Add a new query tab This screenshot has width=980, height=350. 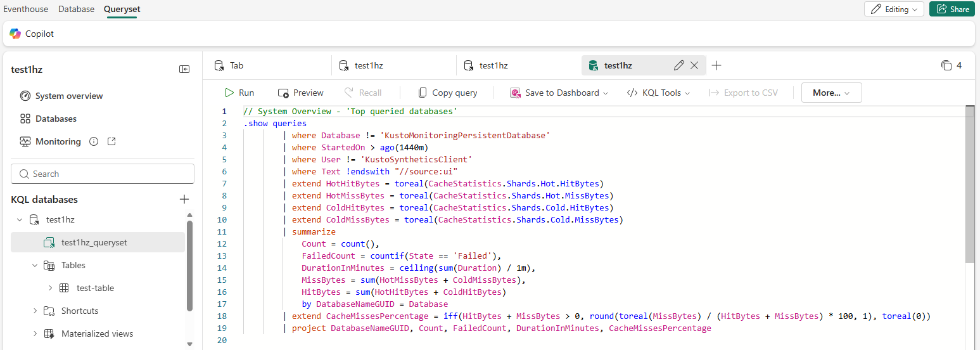pyautogui.click(x=716, y=65)
